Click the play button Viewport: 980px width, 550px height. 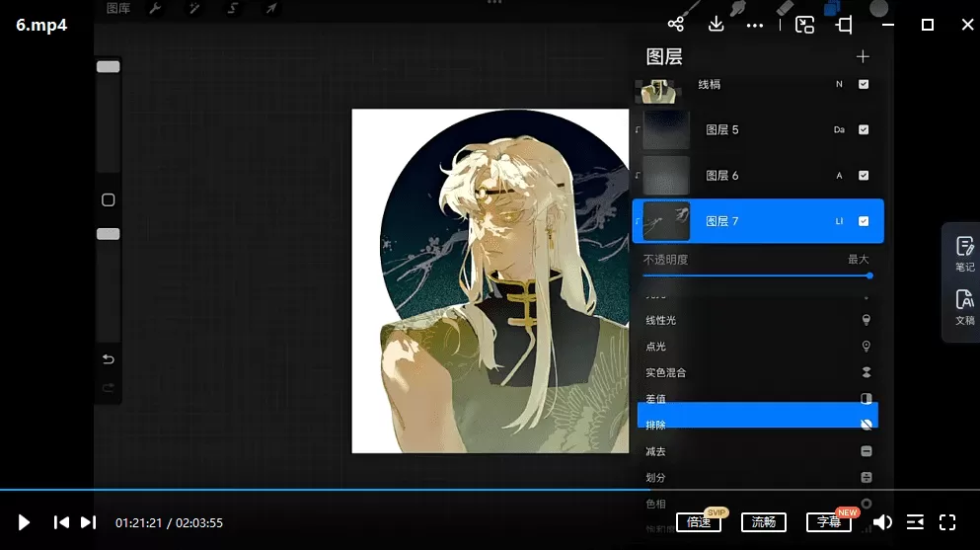(25, 522)
